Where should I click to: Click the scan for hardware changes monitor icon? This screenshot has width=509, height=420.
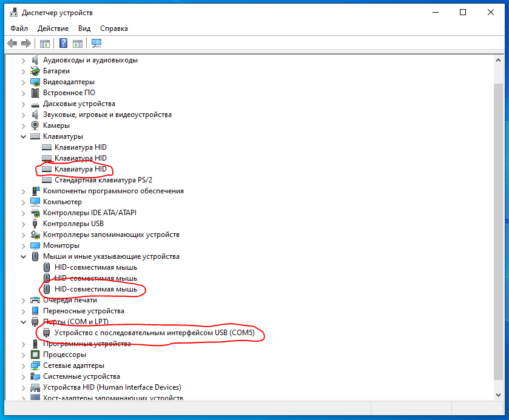pyautogui.click(x=96, y=44)
